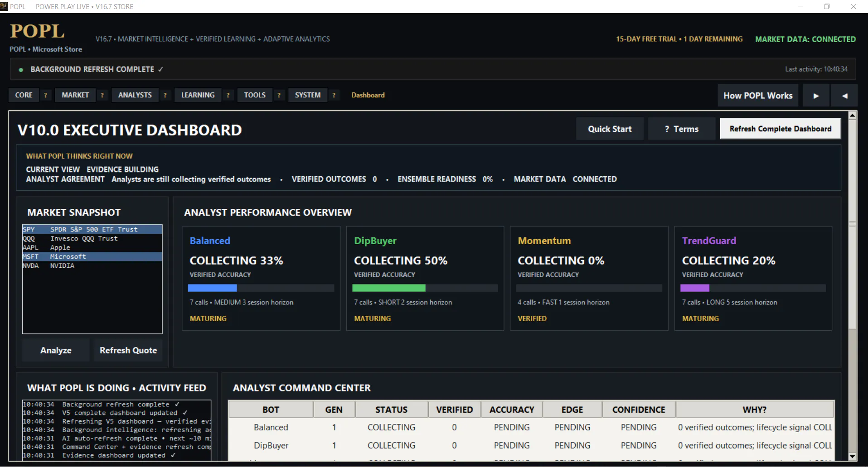The image size is (868, 467).
Task: Open the TOOLS menu tab
Action: click(x=255, y=95)
